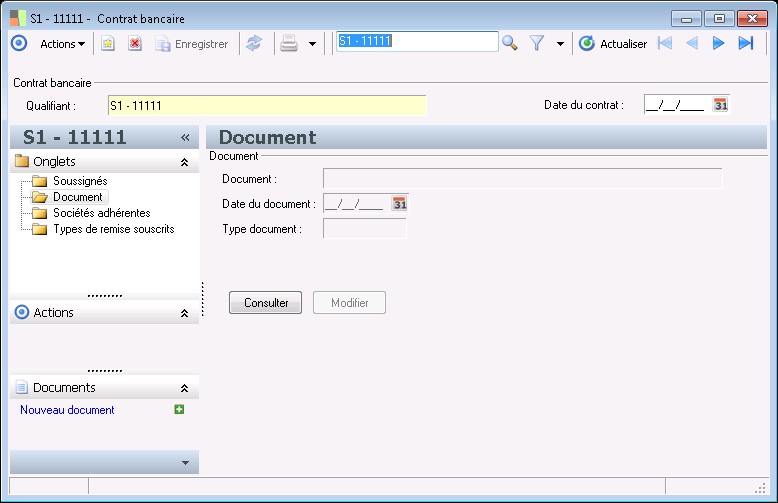Go to first record arrow
778x503 pixels.
click(665, 43)
